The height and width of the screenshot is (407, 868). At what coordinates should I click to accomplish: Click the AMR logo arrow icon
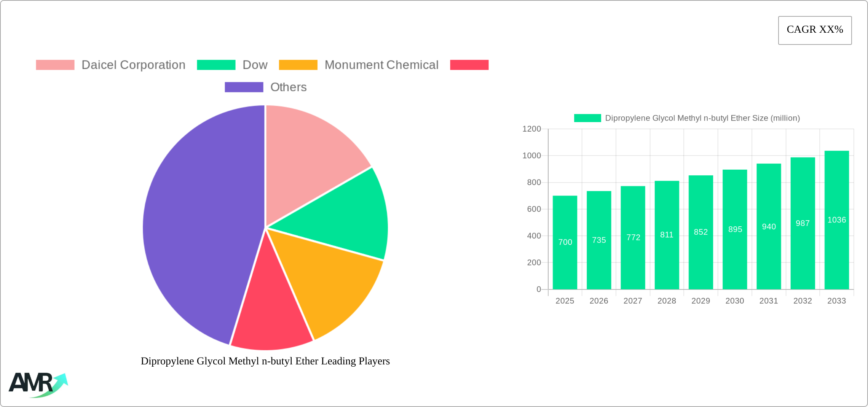point(60,382)
